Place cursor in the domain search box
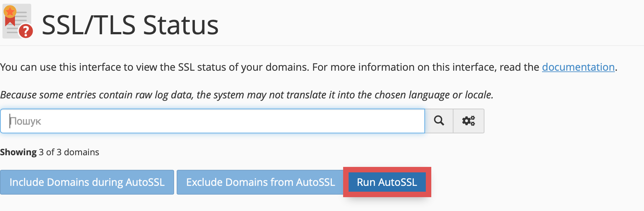The width and height of the screenshot is (644, 211). (x=212, y=121)
